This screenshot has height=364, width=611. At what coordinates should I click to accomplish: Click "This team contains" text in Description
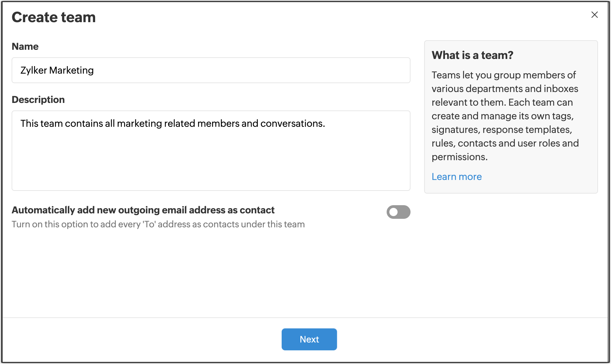pos(61,123)
